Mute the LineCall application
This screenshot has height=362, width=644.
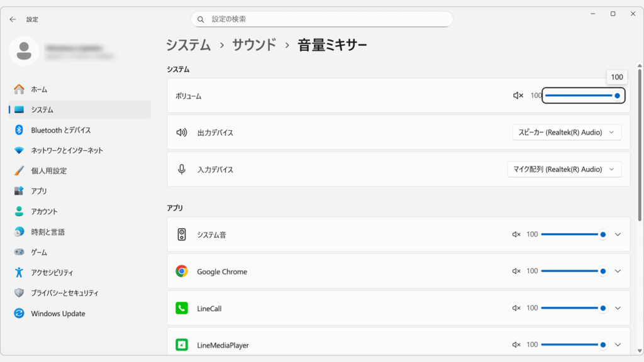click(x=516, y=308)
